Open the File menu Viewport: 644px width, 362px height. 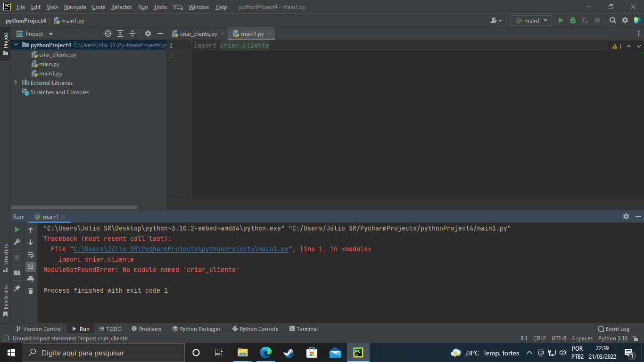point(21,7)
